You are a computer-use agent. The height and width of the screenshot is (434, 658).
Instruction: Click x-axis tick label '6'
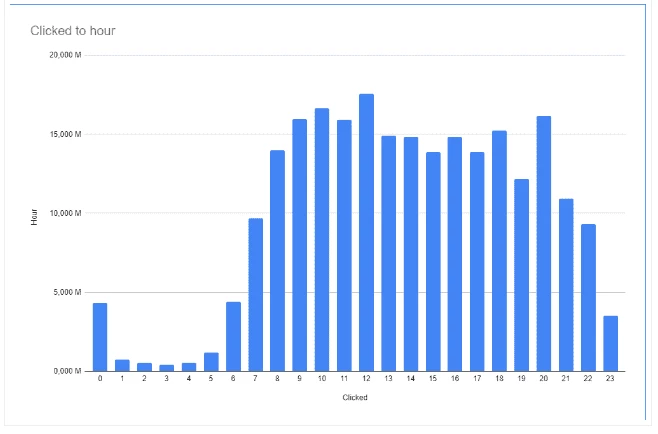[x=233, y=379]
